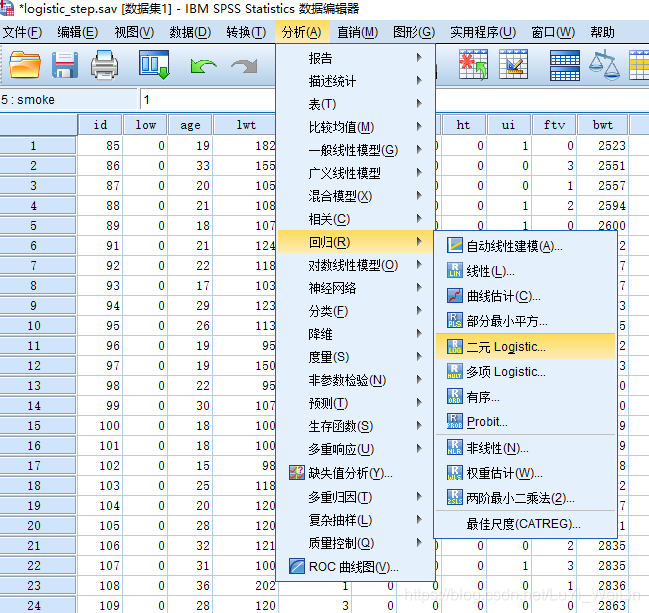Expand the 报告 submenu
The image size is (649, 613).
[x=356, y=58]
